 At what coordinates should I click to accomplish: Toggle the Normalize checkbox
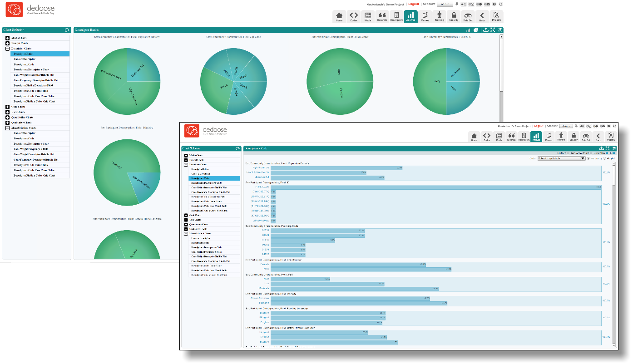[606, 153]
